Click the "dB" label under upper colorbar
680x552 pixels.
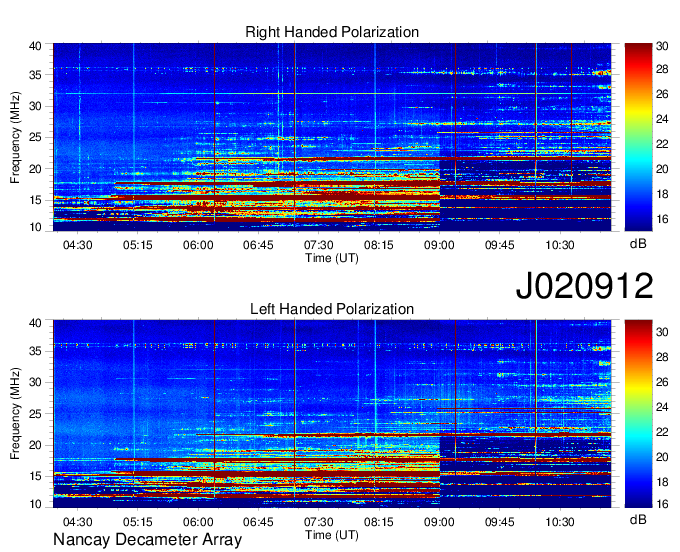[638, 244]
